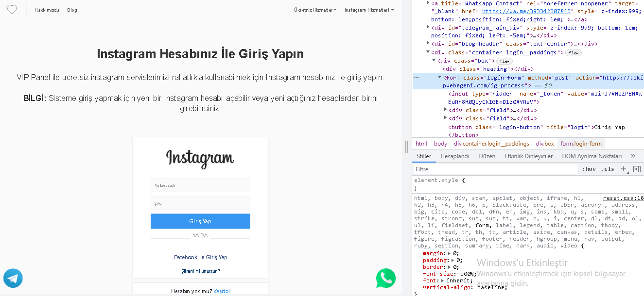Image resolution: width=644 pixels, height=296 pixels.
Task: Open the reset.css:18 source link
Action: (623, 198)
